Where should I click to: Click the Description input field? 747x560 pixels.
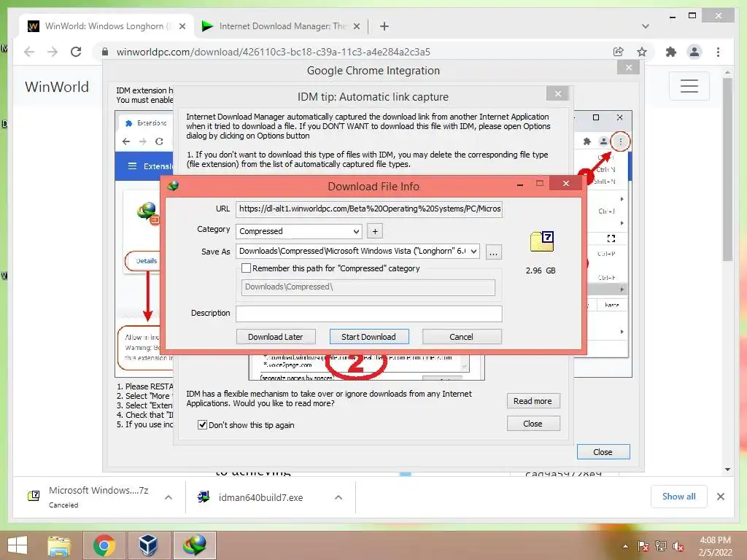pyautogui.click(x=368, y=314)
